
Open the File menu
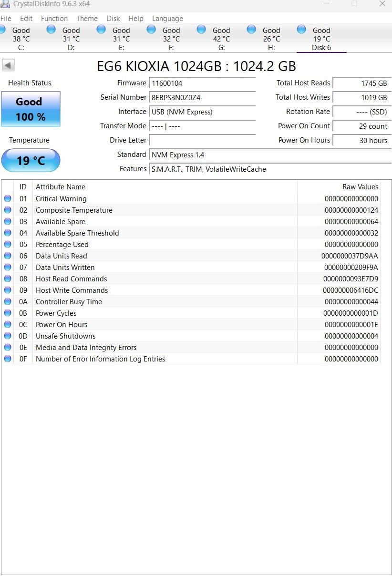(6, 18)
